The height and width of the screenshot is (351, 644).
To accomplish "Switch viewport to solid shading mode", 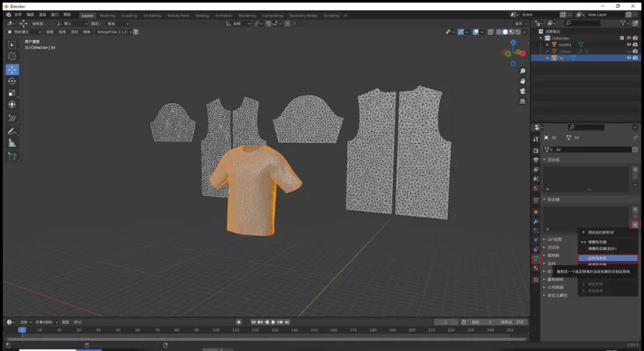I will (x=504, y=32).
